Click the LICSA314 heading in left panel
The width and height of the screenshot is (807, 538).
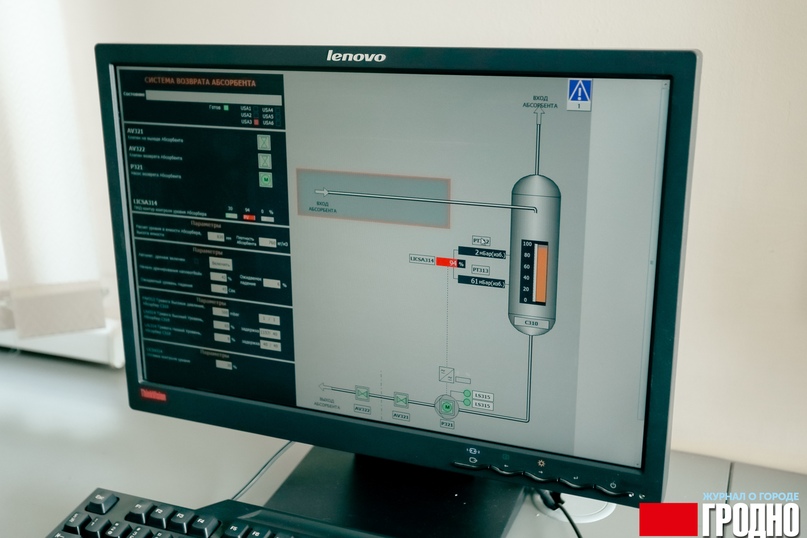point(145,202)
